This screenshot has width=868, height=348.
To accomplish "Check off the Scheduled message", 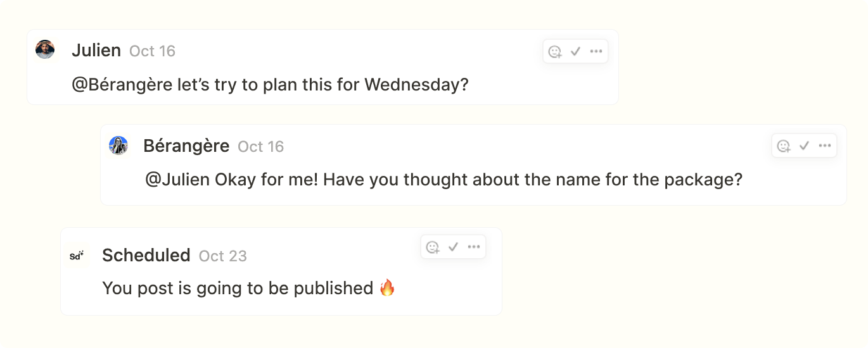I will [453, 247].
